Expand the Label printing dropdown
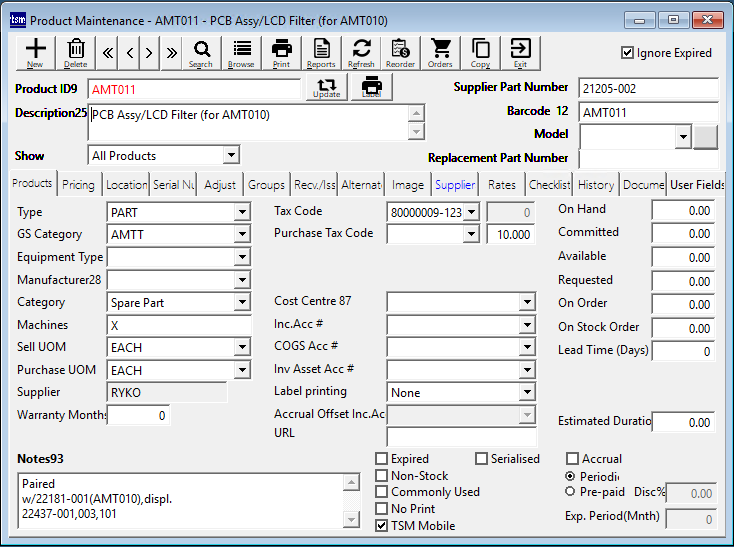Image resolution: width=734 pixels, height=547 pixels. pyautogui.click(x=529, y=393)
